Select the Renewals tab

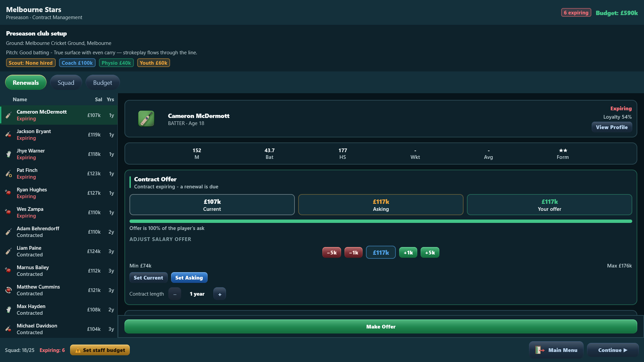(26, 82)
